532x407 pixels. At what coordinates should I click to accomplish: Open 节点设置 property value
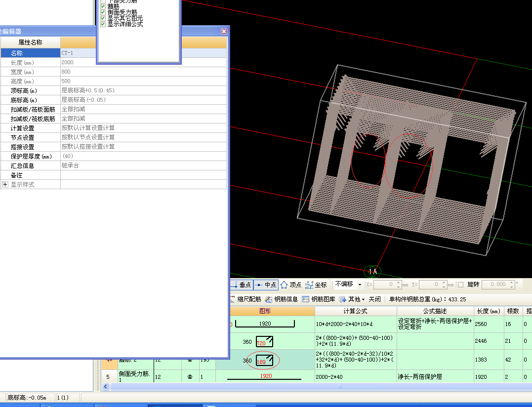tap(144, 137)
